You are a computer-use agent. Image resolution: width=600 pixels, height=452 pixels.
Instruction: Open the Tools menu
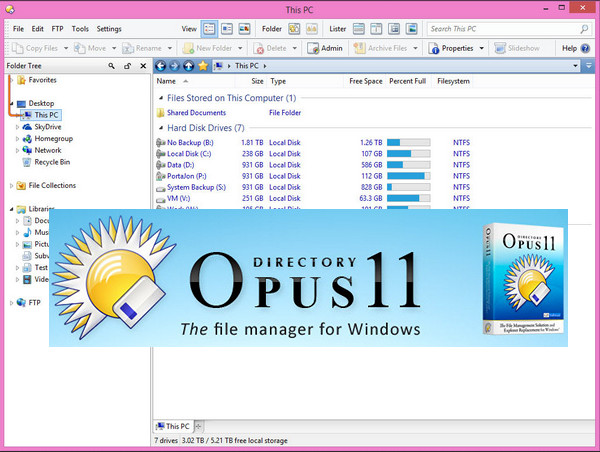pyautogui.click(x=80, y=29)
